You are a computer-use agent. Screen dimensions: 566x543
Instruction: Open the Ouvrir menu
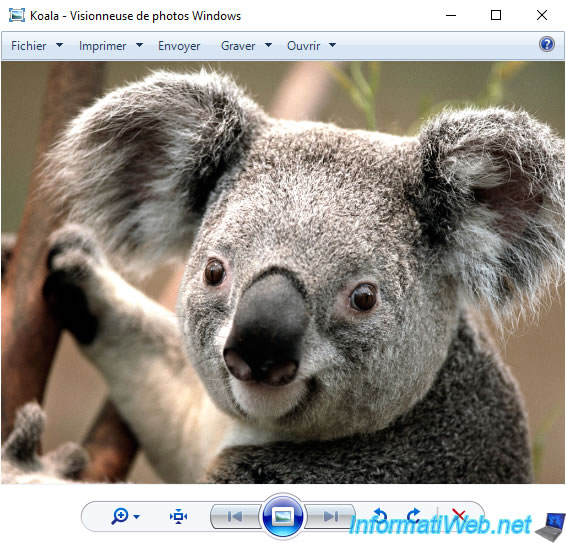[304, 46]
